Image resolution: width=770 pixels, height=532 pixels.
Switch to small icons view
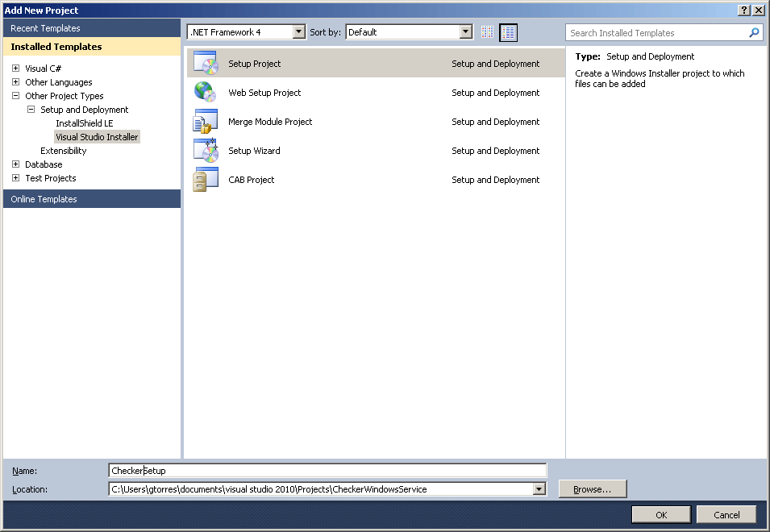click(487, 32)
